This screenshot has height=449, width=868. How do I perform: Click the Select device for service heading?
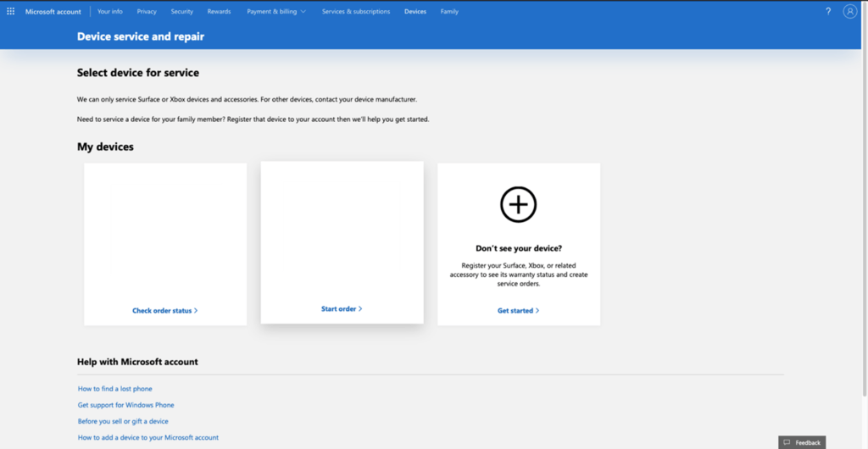coord(138,73)
